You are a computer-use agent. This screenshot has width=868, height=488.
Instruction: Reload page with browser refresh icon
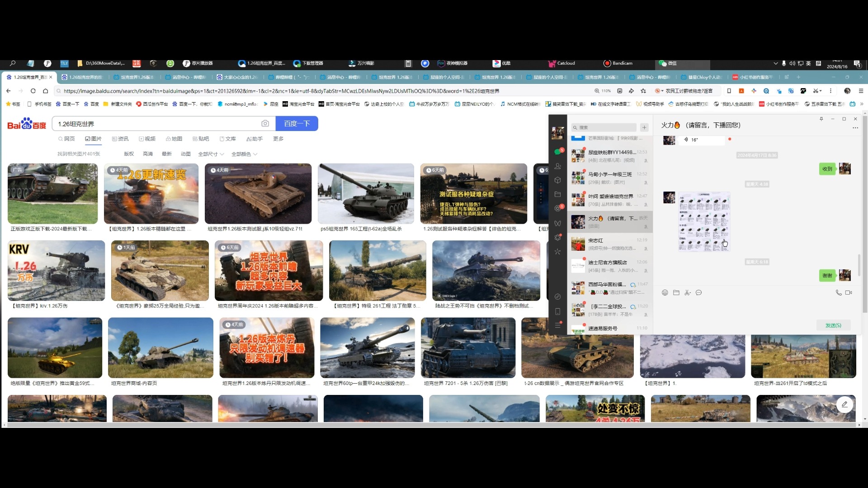33,91
